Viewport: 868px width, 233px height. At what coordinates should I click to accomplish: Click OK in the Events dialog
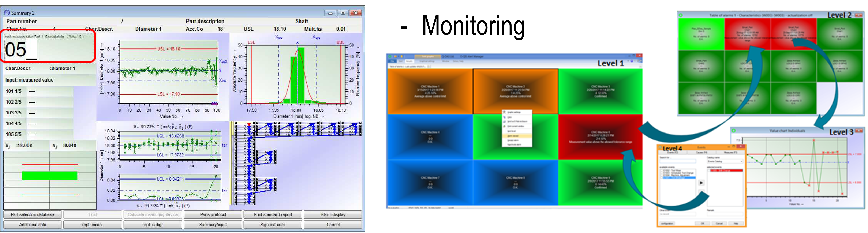(x=702, y=223)
